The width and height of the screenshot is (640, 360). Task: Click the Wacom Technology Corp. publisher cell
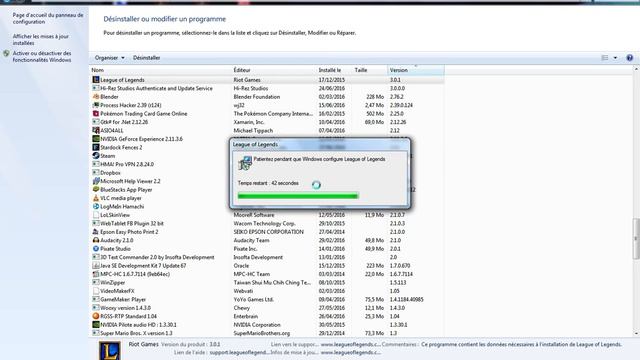264,223
